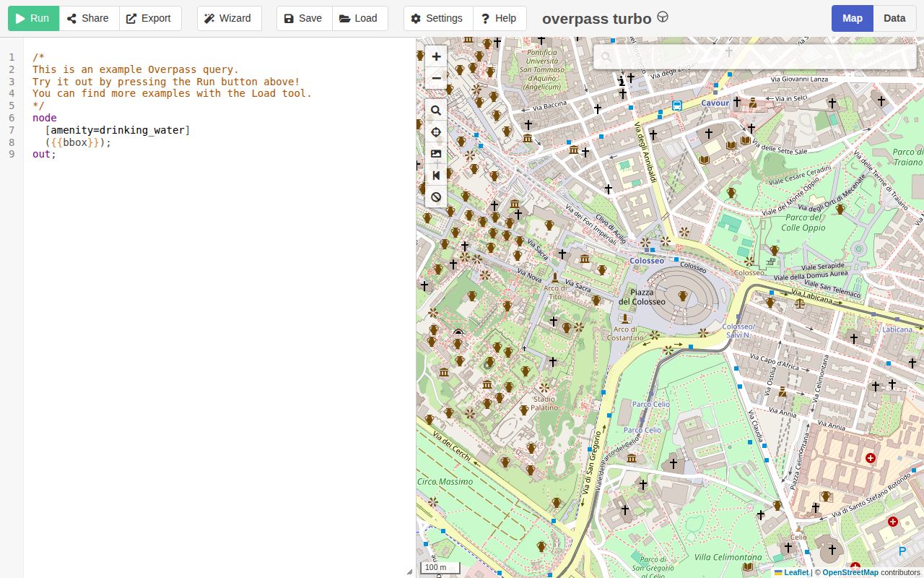Click the map search field

pos(754,57)
